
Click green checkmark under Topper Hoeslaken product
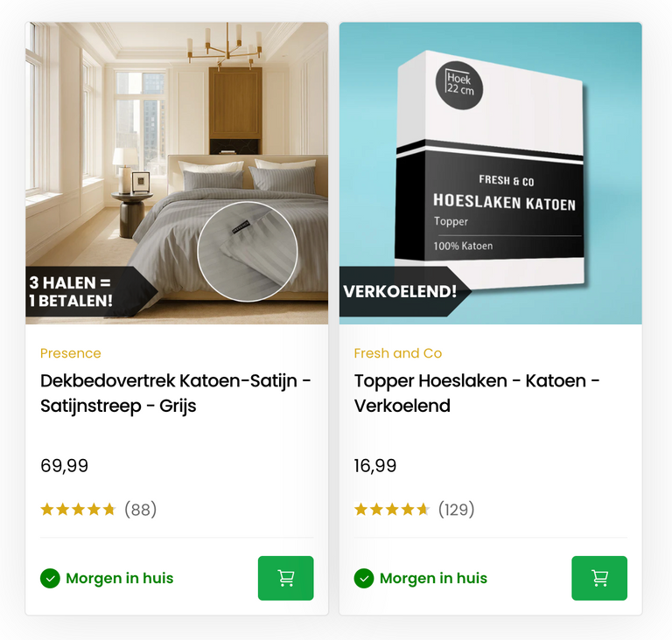point(364,578)
